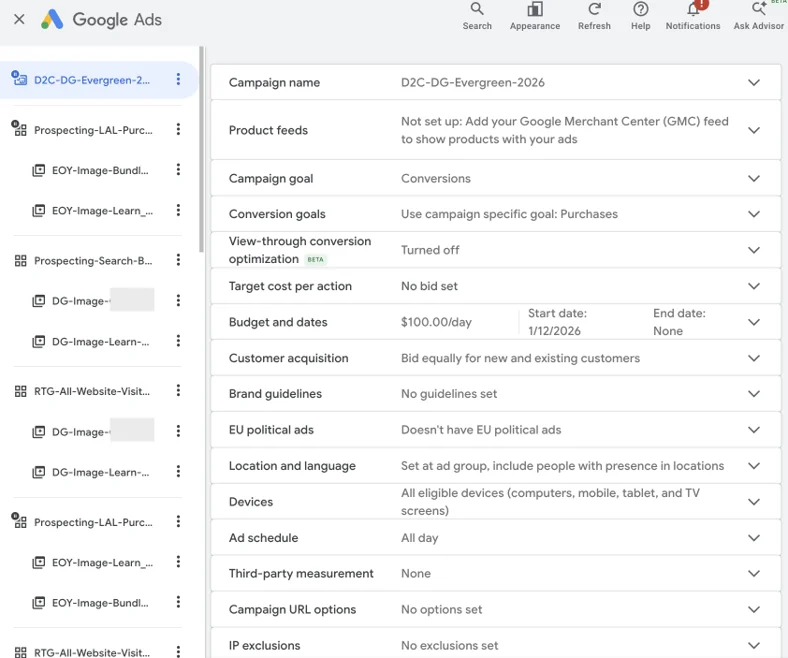Expand the Campaign name row chevron
Viewport: 788px width, 658px height.
753,82
